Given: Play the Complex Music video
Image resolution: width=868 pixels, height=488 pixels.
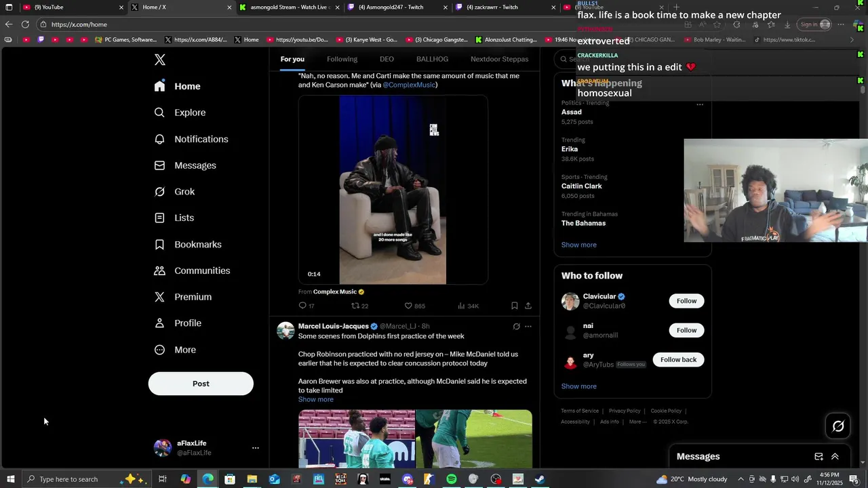Looking at the screenshot, I should point(393,190).
